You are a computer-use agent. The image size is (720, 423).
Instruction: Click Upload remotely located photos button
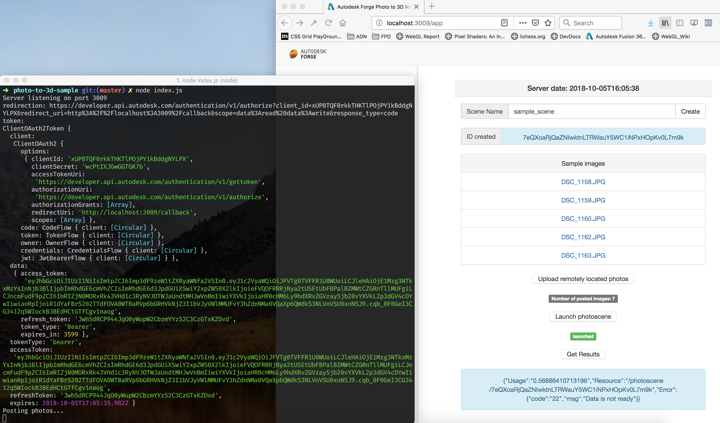(583, 279)
